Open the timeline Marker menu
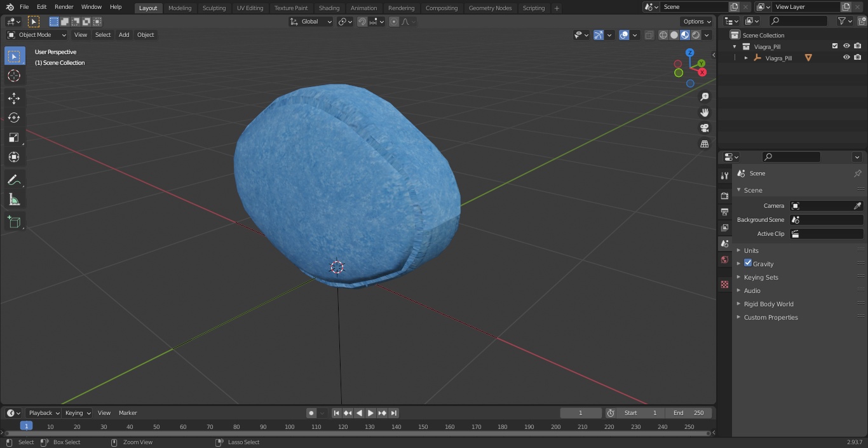 click(x=128, y=413)
